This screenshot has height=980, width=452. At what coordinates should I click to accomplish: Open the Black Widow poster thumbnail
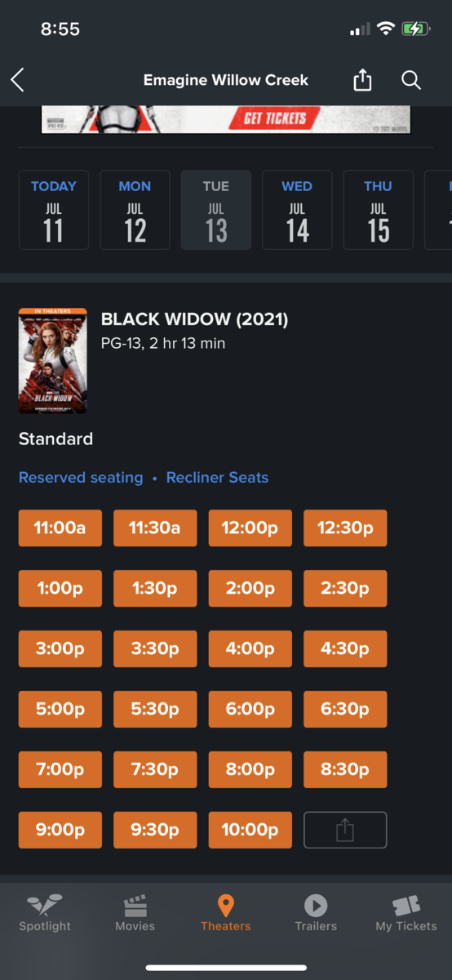click(52, 360)
